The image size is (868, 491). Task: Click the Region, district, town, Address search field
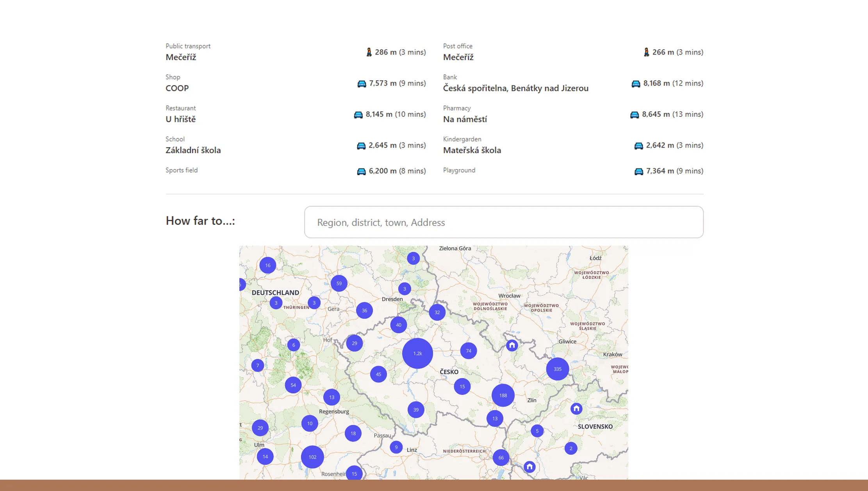[x=504, y=222]
